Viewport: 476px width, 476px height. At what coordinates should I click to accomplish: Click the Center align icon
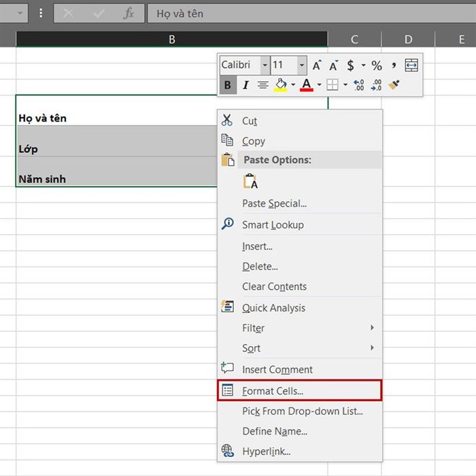tap(263, 85)
